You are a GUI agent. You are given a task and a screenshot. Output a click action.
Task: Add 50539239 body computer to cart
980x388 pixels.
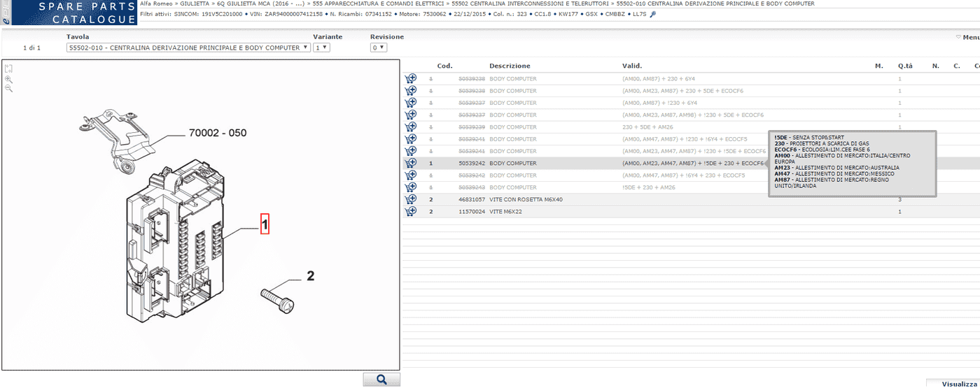pos(411,127)
